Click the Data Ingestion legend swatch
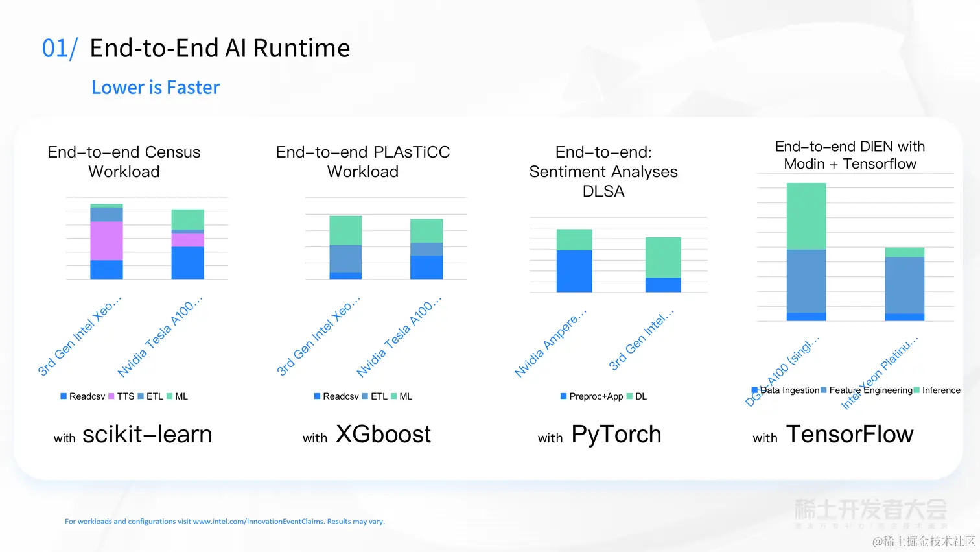 pyautogui.click(x=754, y=390)
